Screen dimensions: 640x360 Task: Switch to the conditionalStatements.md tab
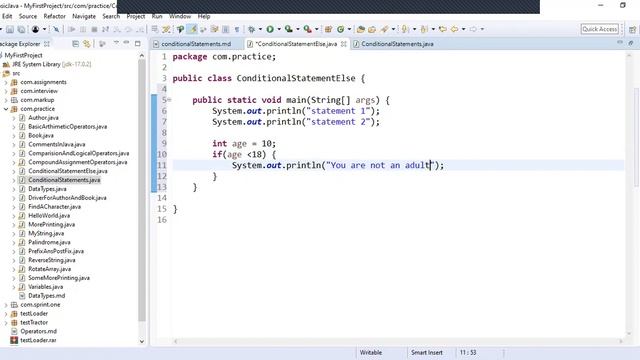pos(196,44)
